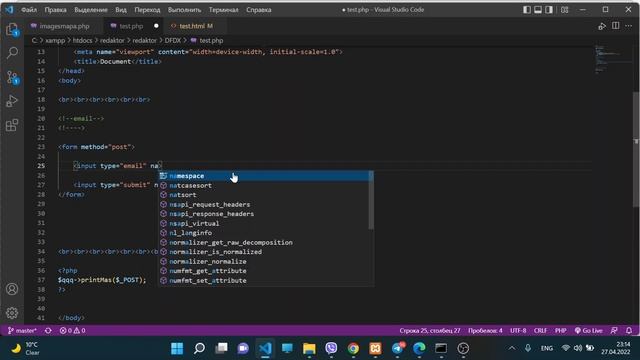640x360 pixels.
Task: Open the Manage gear settings icon
Action: [12, 313]
